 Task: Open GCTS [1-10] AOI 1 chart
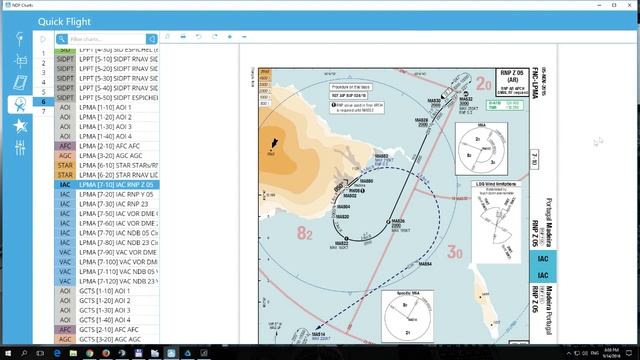point(107,291)
